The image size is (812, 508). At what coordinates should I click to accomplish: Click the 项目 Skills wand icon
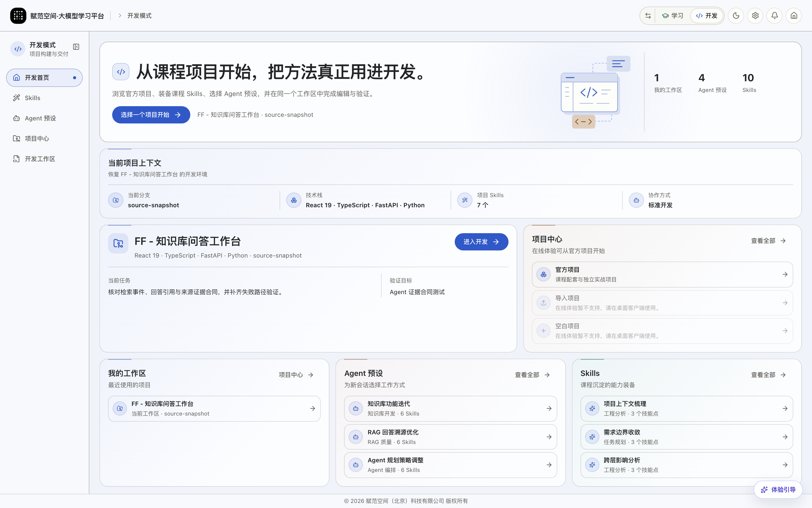[x=465, y=200]
